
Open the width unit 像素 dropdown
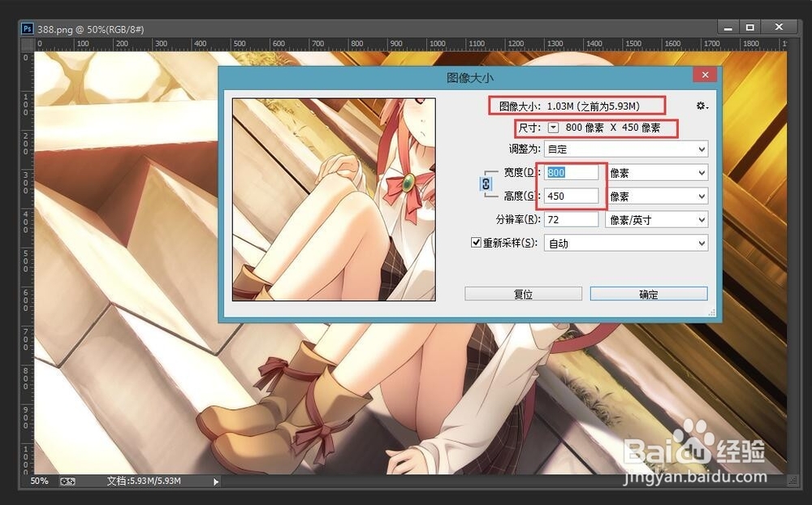pyautogui.click(x=657, y=172)
